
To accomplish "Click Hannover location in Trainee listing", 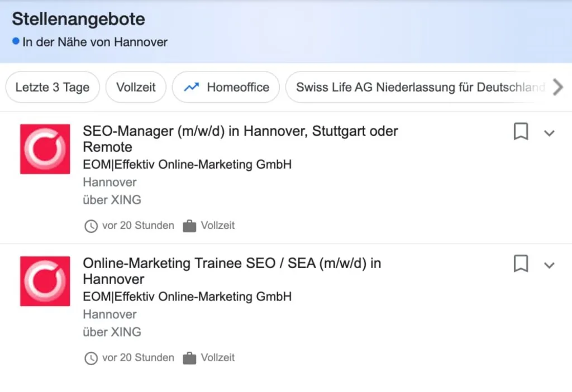I will pyautogui.click(x=110, y=314).
